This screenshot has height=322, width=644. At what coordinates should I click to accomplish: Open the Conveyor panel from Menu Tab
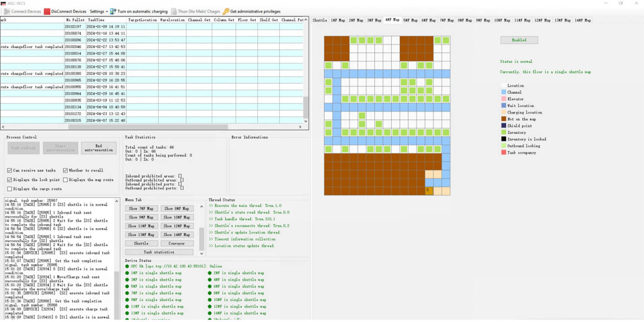click(x=177, y=243)
